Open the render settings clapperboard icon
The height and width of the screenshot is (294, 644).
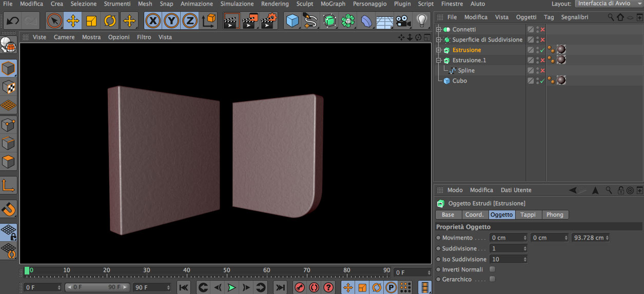pos(268,21)
